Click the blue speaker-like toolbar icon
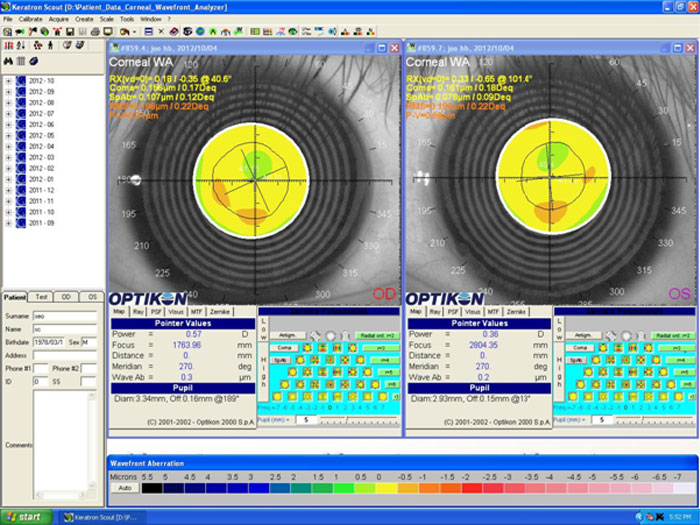This screenshot has height=525, width=700. point(332,32)
